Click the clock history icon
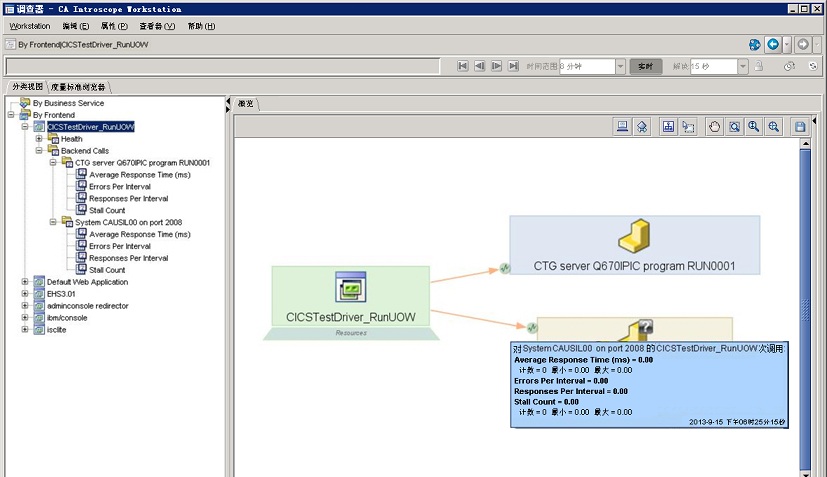The image size is (827, 477). 790,66
